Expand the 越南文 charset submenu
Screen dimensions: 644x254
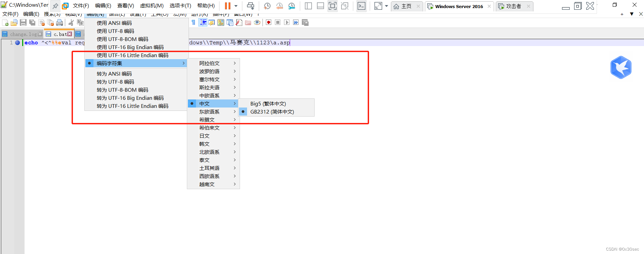point(213,184)
